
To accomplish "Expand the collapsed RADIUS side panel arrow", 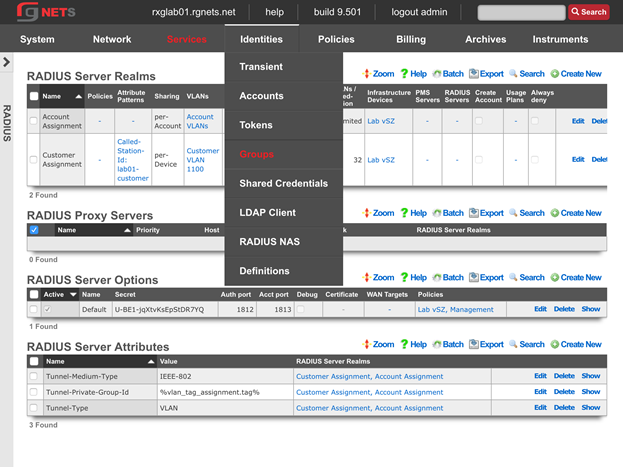I will tap(7, 63).
